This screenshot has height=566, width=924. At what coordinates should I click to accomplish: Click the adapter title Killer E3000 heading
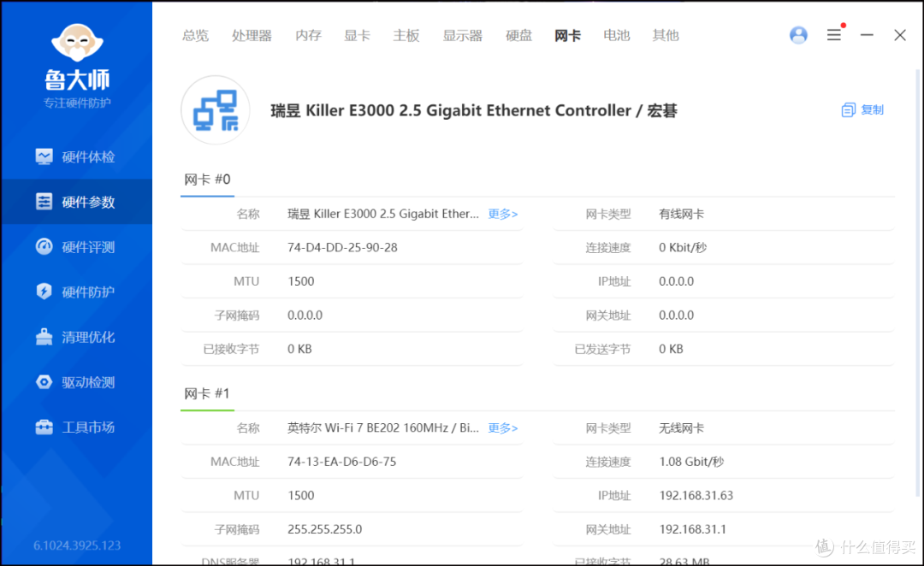474,111
